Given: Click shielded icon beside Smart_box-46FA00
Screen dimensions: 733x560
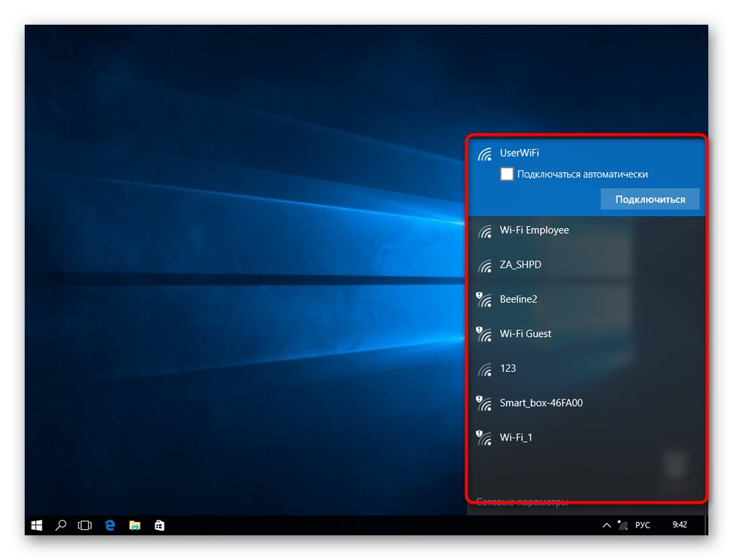Looking at the screenshot, I should point(484,403).
